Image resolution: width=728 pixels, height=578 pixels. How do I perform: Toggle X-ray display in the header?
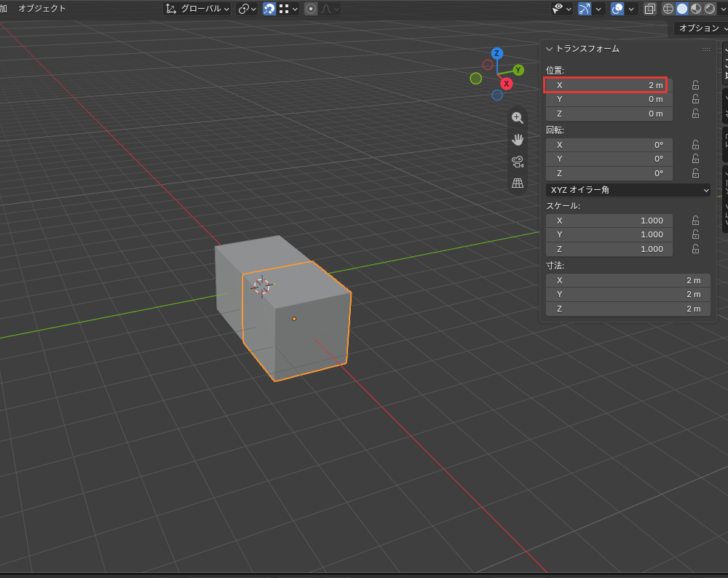650,9
